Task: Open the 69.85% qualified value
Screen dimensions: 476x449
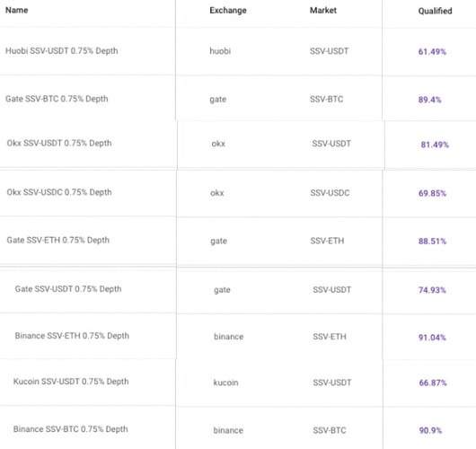Action: coord(432,193)
